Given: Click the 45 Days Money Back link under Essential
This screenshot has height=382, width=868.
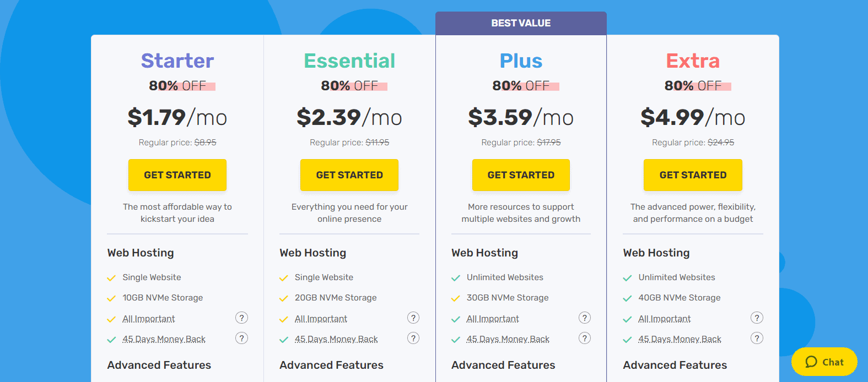Looking at the screenshot, I should (x=336, y=339).
